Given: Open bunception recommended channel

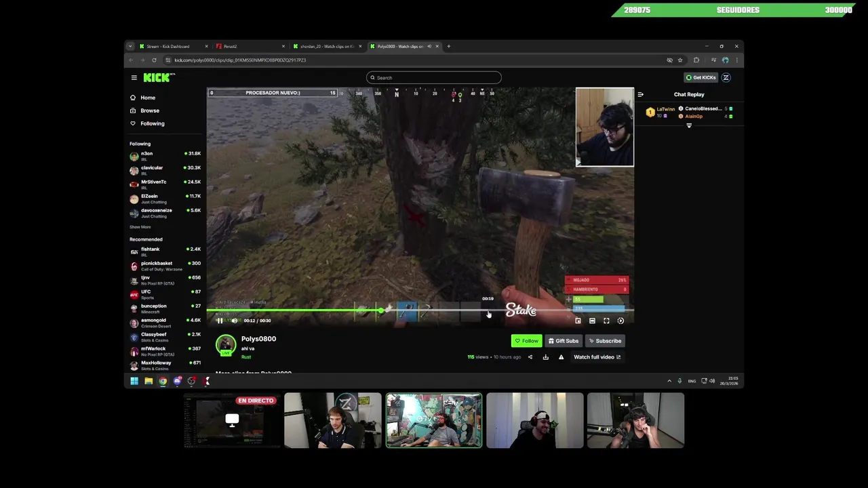Looking at the screenshot, I should coord(165,308).
